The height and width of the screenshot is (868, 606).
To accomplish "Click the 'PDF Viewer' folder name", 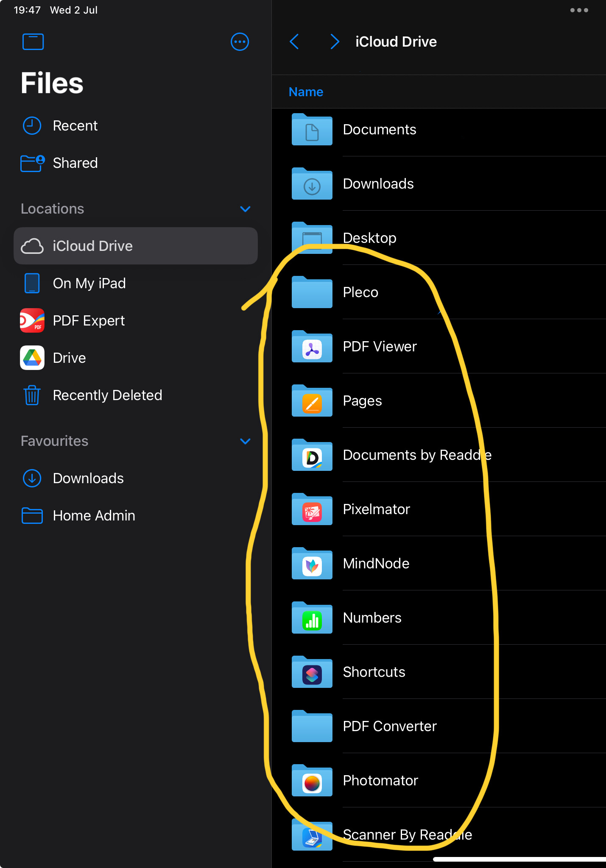I will tap(380, 347).
